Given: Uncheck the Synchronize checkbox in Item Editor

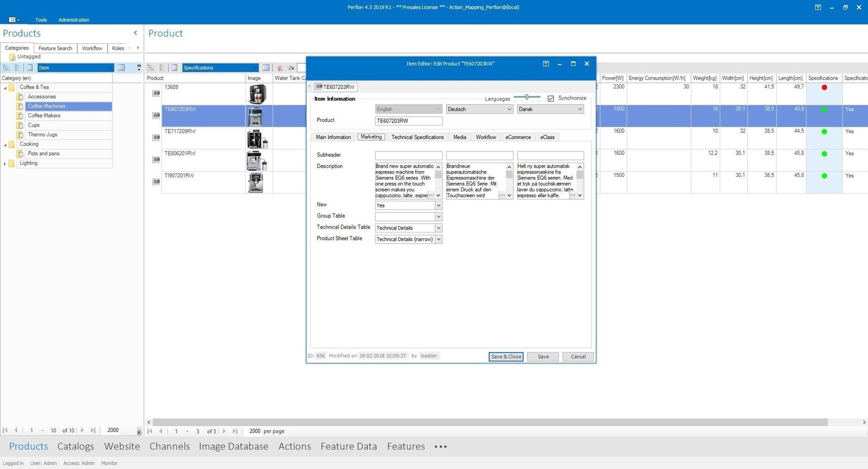Looking at the screenshot, I should (550, 98).
